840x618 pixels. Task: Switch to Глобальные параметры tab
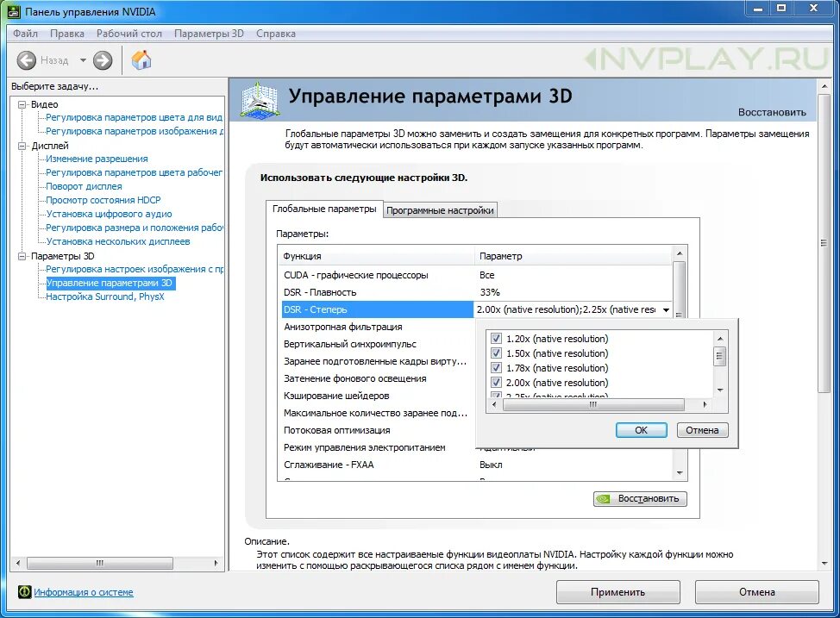pos(324,209)
